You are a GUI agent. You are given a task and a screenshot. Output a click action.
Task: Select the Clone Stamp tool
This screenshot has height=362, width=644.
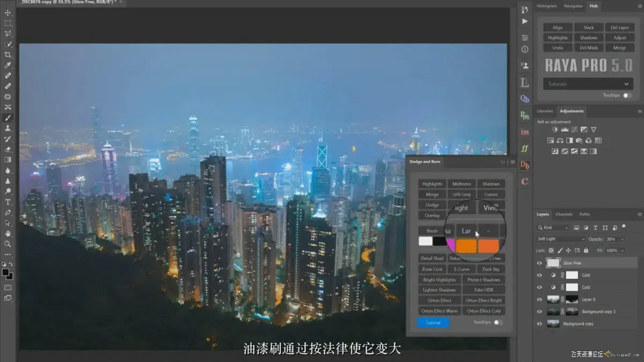tap(8, 128)
